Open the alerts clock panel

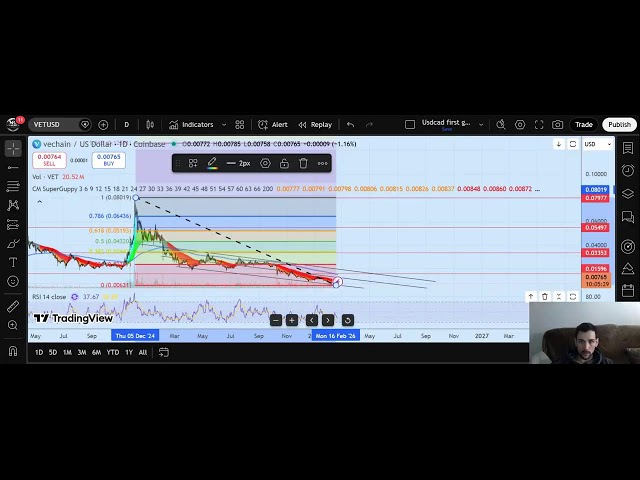pyautogui.click(x=628, y=170)
